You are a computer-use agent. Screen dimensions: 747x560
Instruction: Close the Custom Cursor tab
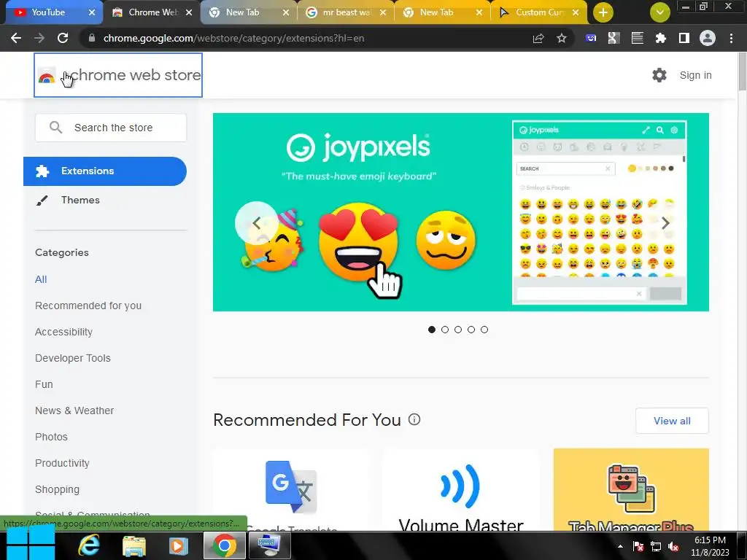coord(576,12)
